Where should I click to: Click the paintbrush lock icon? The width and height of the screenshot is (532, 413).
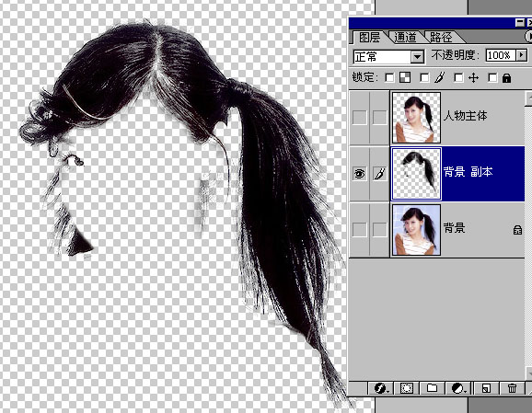point(440,77)
